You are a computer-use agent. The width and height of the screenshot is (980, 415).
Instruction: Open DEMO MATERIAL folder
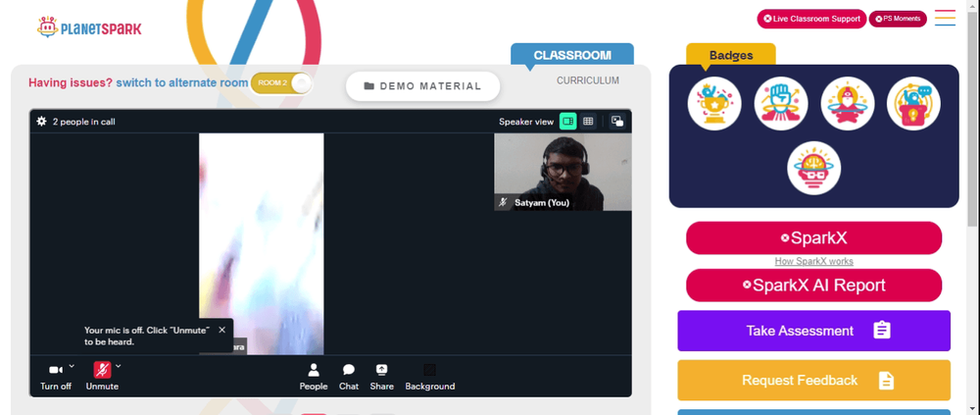tap(423, 86)
